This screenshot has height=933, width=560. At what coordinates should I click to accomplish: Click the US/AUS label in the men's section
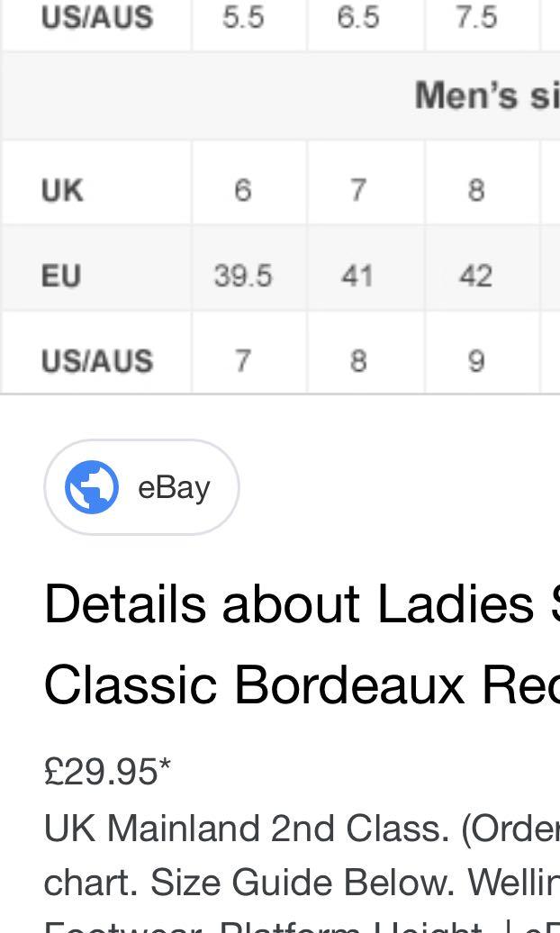point(97,360)
